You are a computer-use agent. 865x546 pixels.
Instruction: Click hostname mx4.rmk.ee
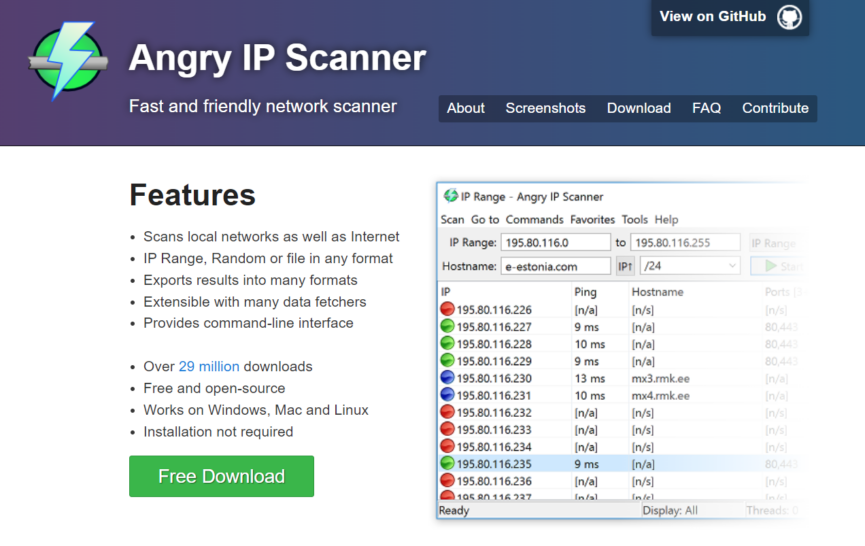(660, 395)
